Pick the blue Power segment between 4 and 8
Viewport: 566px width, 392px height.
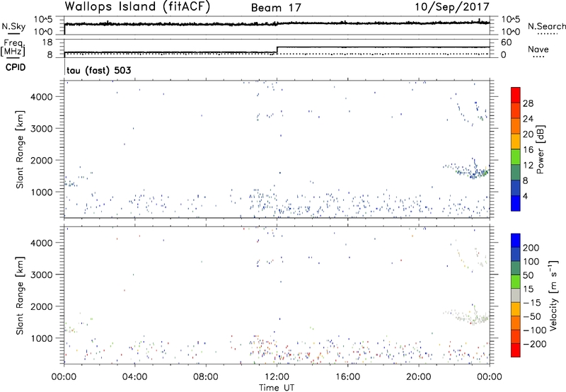pos(516,188)
